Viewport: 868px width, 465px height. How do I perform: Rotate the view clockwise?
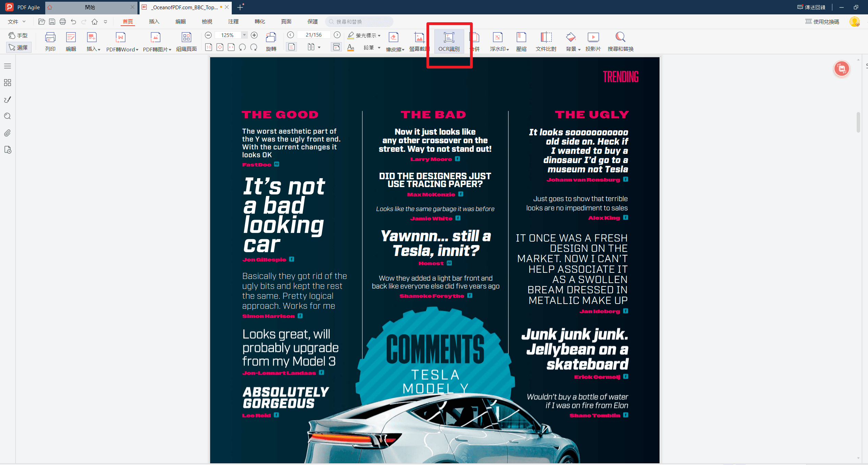(254, 47)
